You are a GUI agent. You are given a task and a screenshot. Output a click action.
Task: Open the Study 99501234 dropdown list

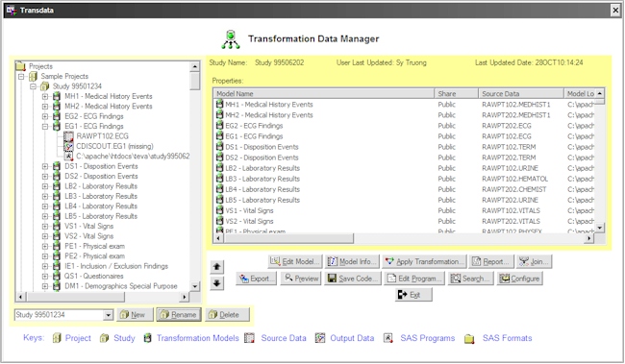108,315
